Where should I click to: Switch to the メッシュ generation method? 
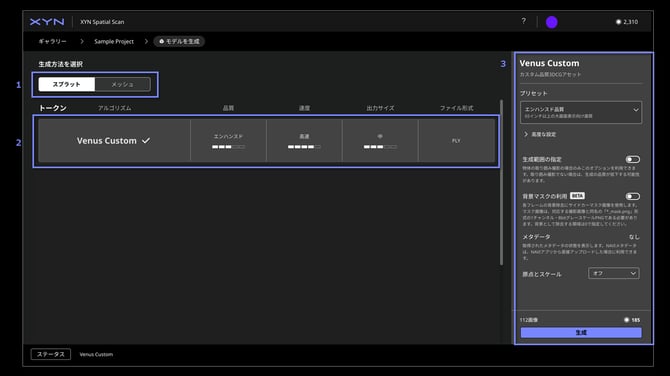click(x=123, y=84)
